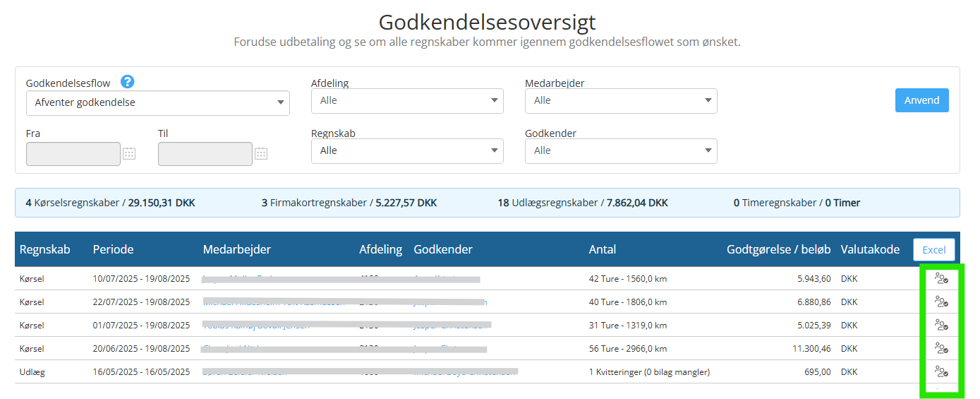Open the Afdeling filter dropdown

click(407, 101)
